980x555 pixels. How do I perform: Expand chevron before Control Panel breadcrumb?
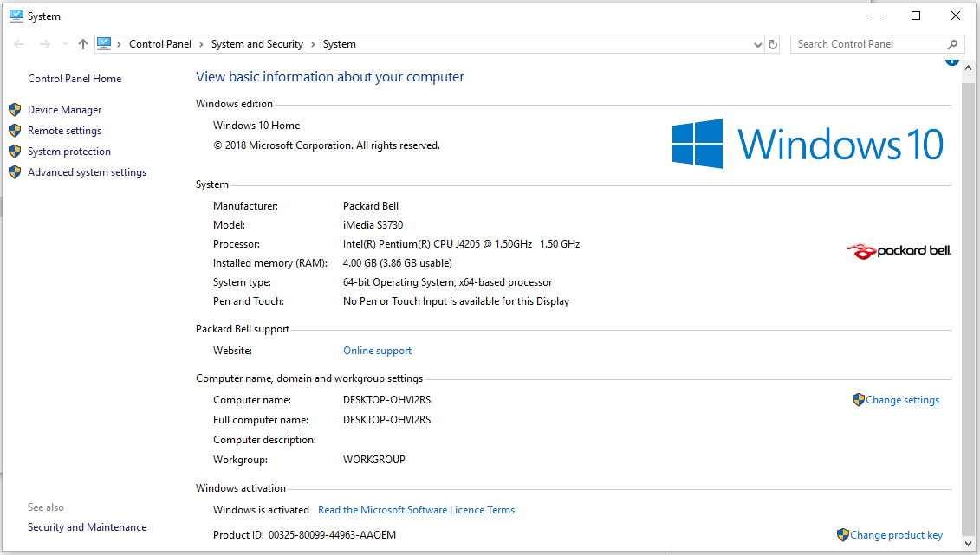point(119,44)
